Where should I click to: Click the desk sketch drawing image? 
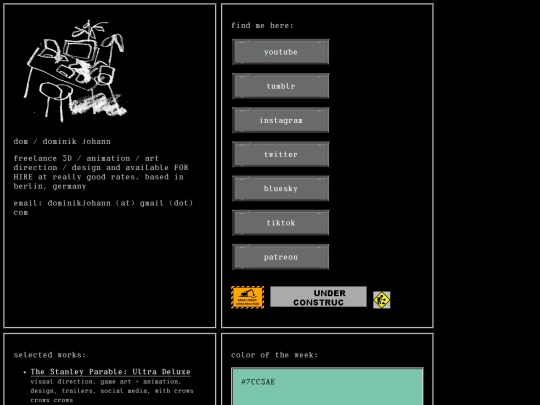tap(76, 71)
